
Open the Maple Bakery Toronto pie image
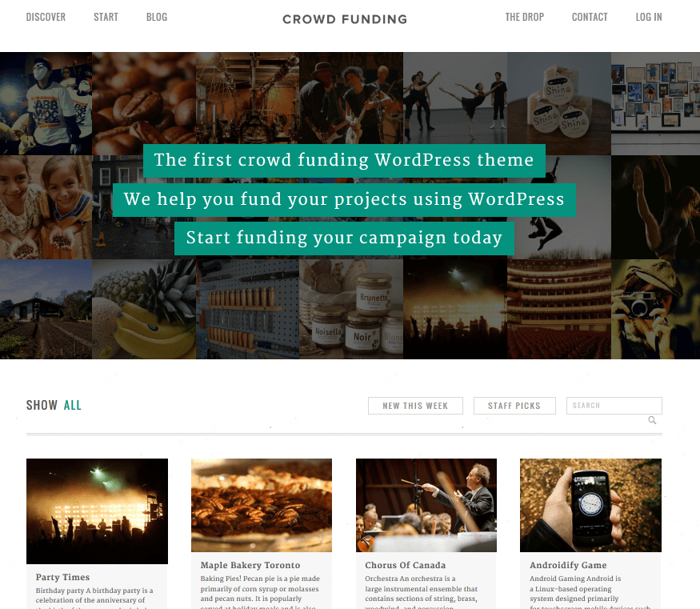tap(262, 506)
